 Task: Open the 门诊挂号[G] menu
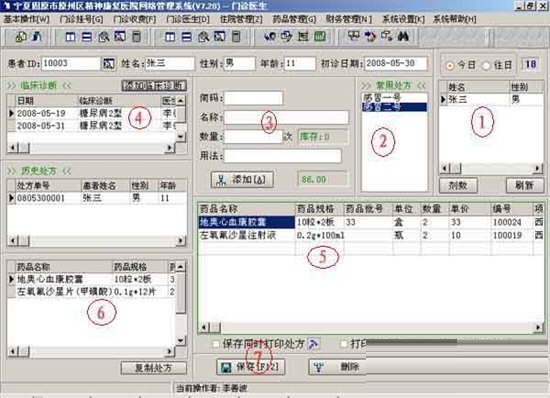(81, 19)
